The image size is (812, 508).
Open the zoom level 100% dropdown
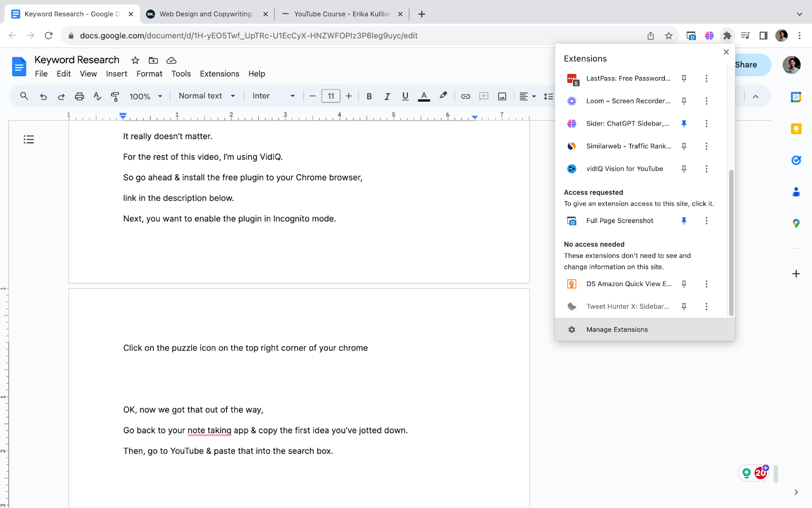(x=146, y=96)
